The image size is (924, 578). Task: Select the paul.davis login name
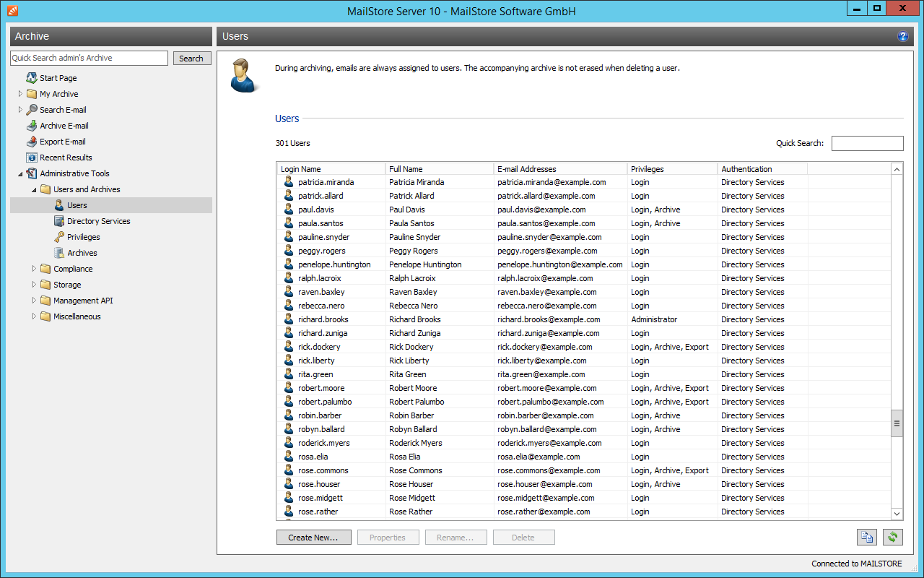315,210
